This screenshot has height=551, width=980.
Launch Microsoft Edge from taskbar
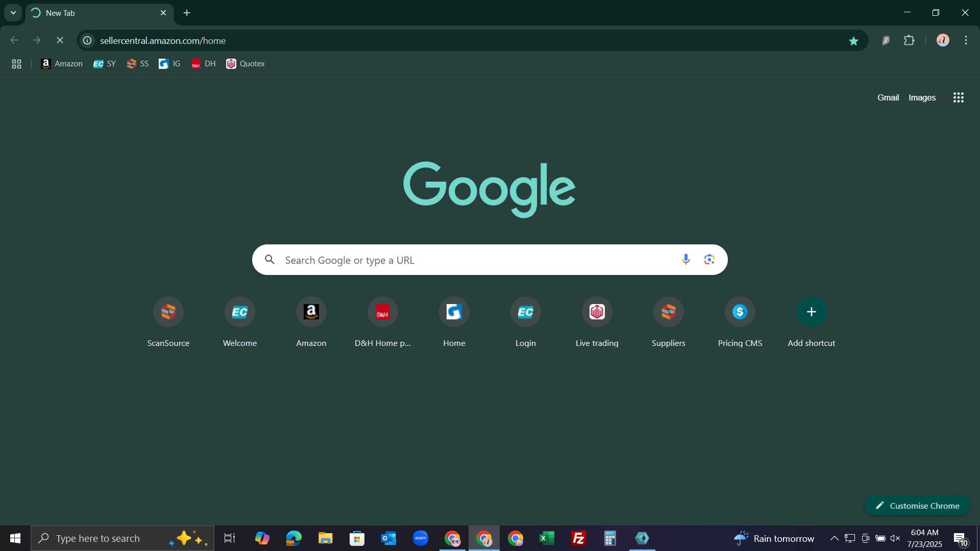click(x=293, y=538)
